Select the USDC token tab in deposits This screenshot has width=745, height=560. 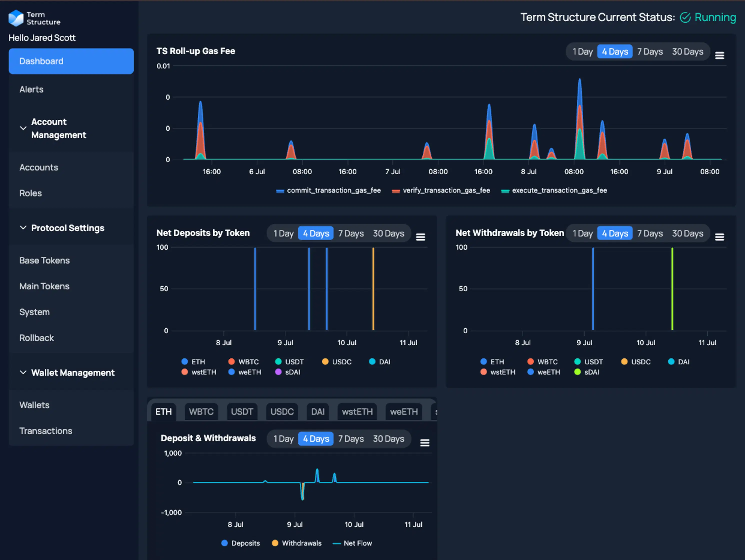[280, 412]
